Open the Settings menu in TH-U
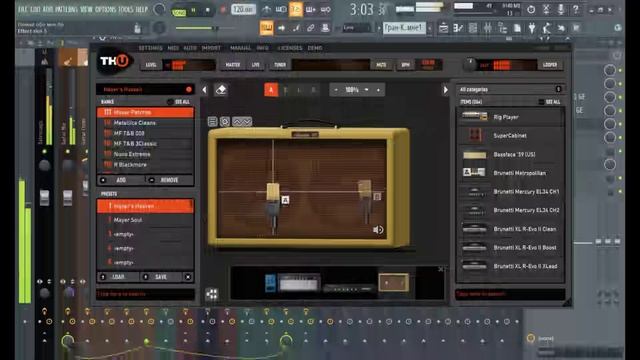 150,48
